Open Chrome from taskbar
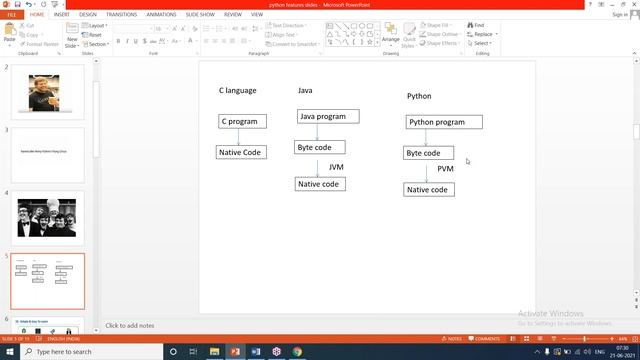Image resolution: width=640 pixels, height=360 pixels. coord(297,351)
